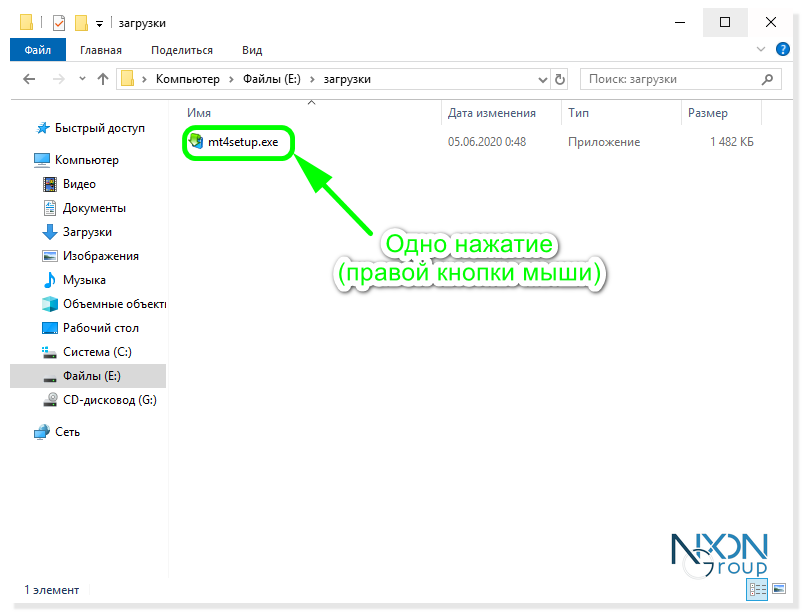Open Быстрый доступ in navigation pane
This screenshot has width=802, height=612.
tap(100, 128)
